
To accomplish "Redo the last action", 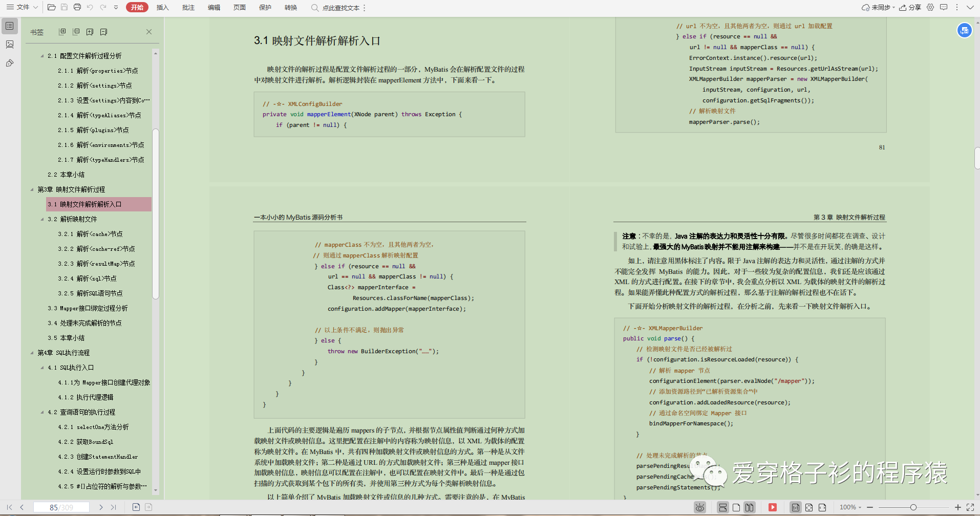I will [x=103, y=7].
